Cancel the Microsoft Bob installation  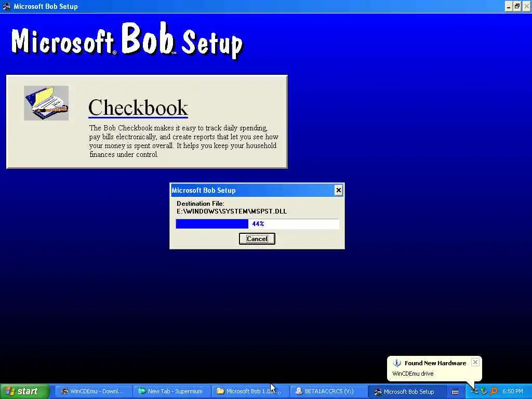point(257,239)
